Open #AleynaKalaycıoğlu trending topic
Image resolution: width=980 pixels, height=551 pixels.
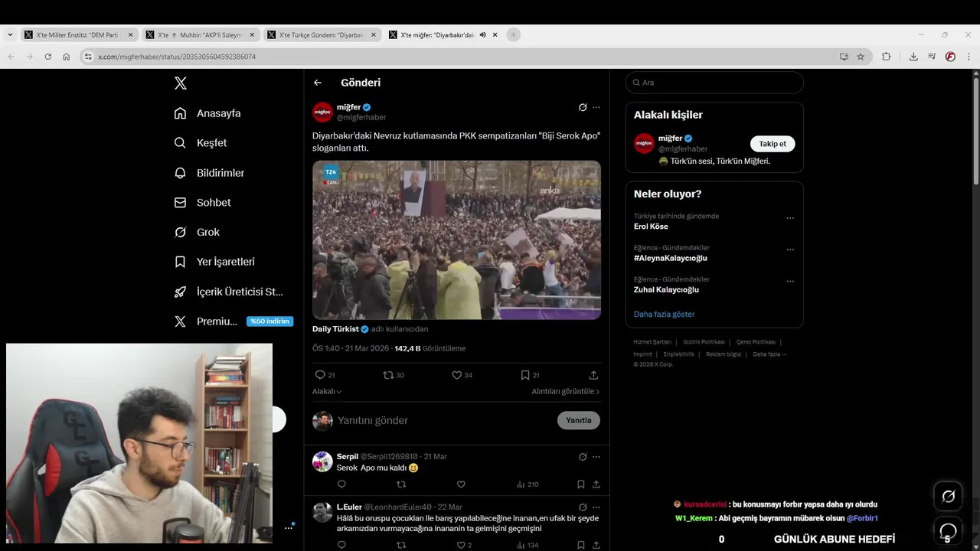(670, 258)
